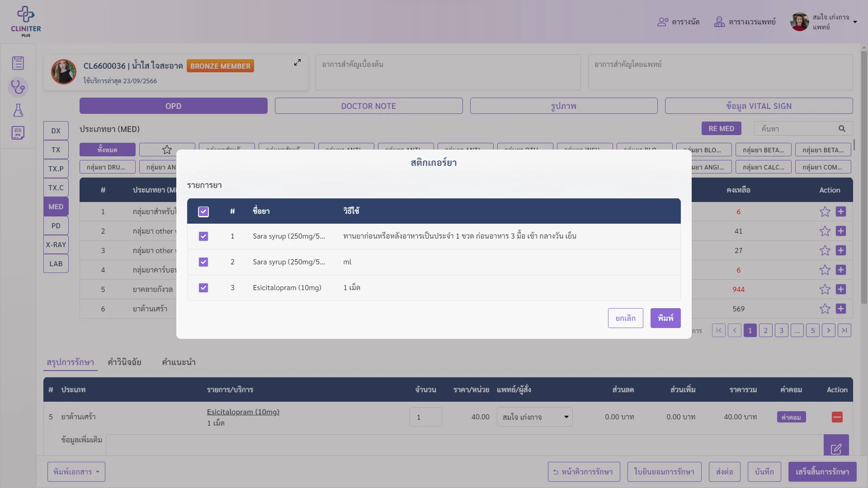Select the คำวินิจฉัย tab
This screenshot has width=868, height=488.
click(x=124, y=362)
